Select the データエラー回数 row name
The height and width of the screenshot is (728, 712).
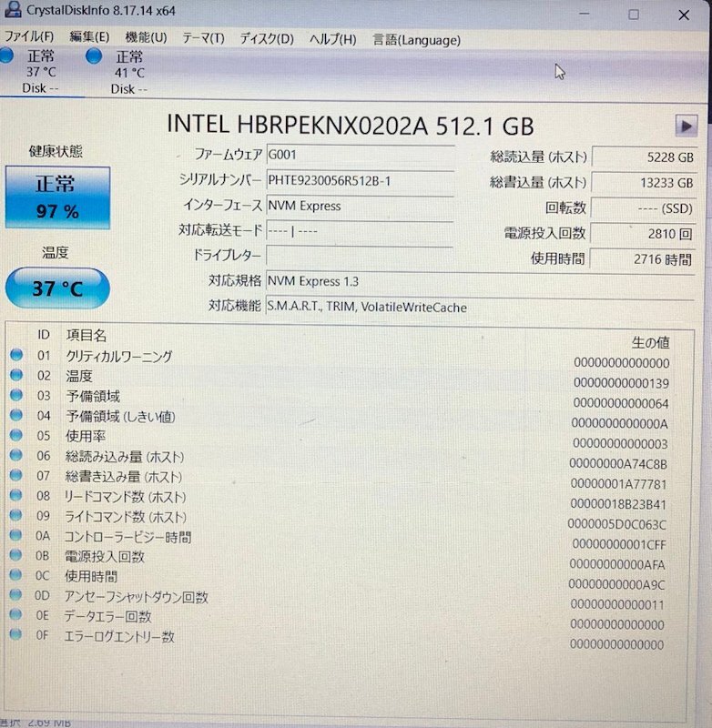107,617
